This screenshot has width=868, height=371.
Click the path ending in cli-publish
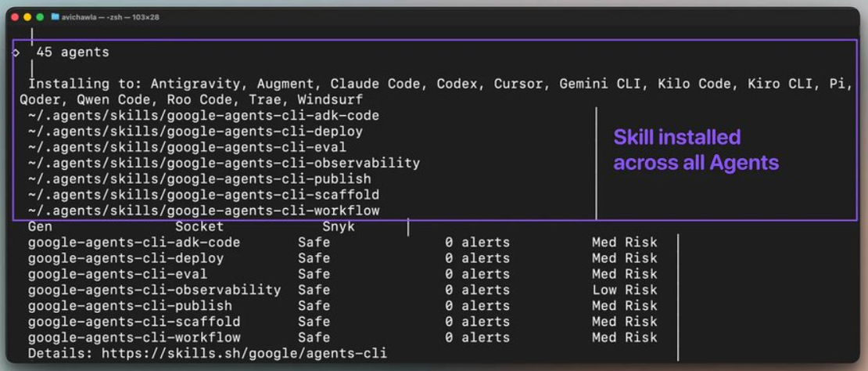199,179
